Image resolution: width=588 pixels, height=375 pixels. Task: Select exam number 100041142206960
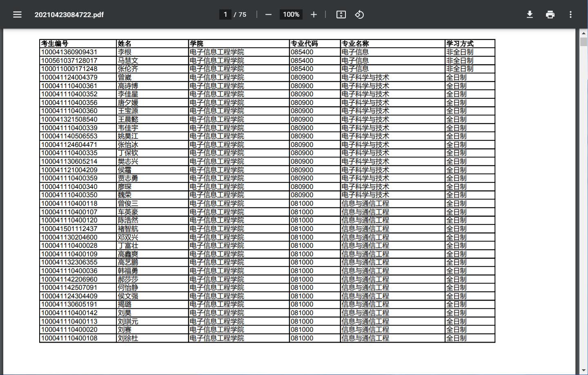pyautogui.click(x=69, y=279)
